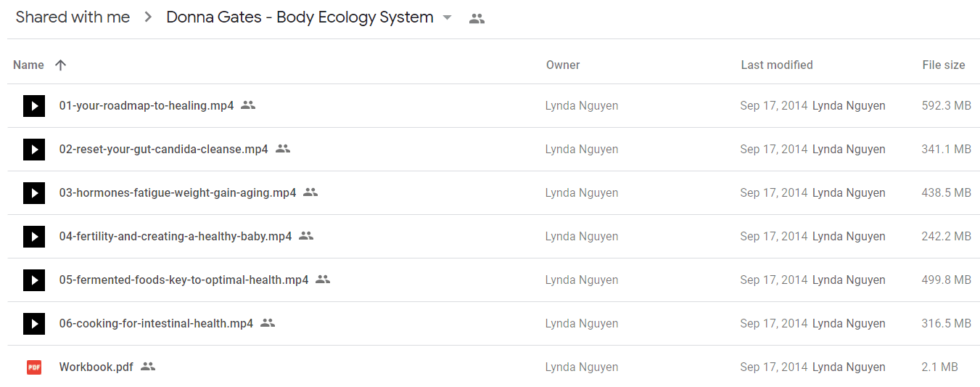This screenshot has width=980, height=387.
Task: Click the Owner column header
Action: 563,65
